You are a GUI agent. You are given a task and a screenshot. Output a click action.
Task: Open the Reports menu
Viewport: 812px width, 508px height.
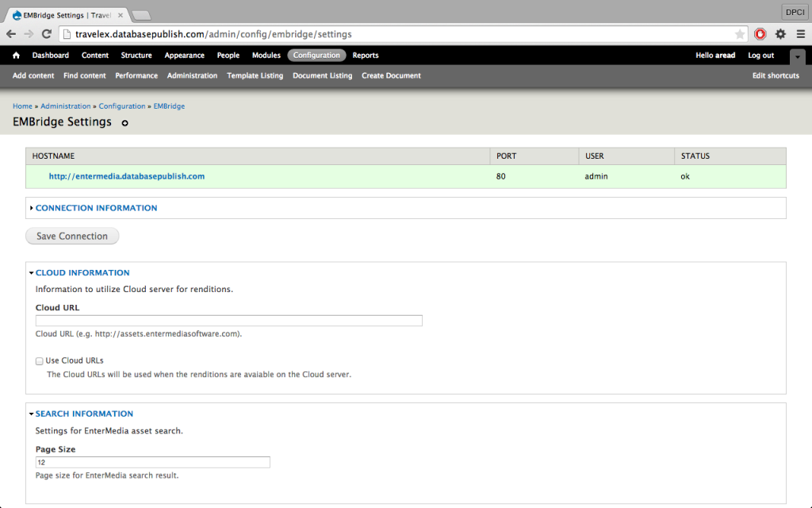tap(366, 56)
